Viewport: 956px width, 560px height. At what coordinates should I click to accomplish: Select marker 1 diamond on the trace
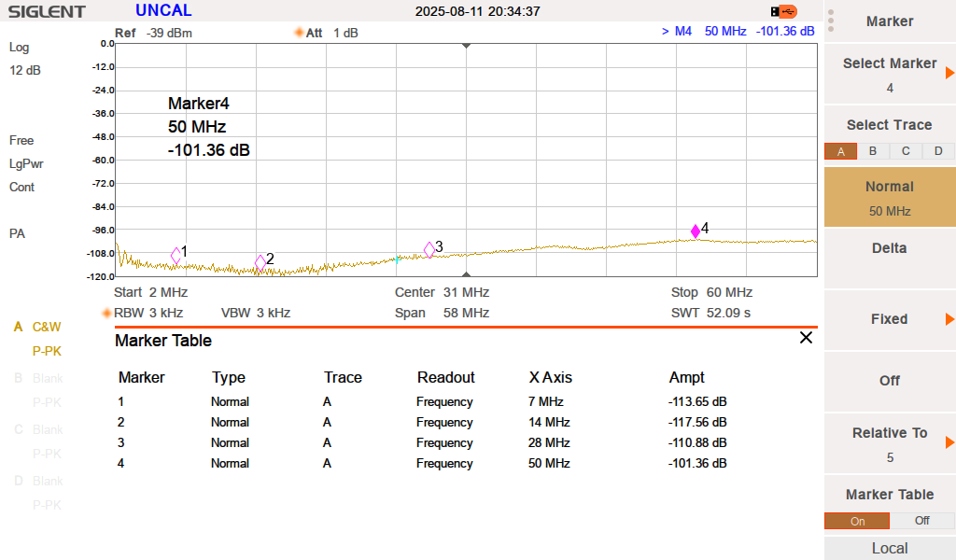point(174,253)
